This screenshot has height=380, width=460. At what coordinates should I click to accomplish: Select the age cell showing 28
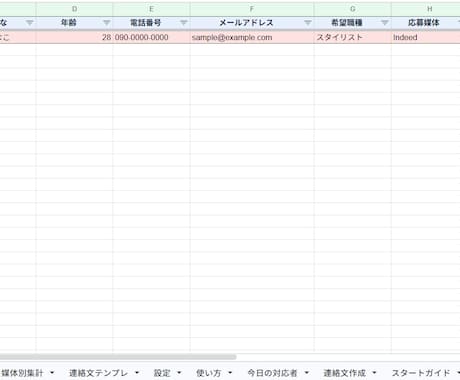(x=74, y=37)
